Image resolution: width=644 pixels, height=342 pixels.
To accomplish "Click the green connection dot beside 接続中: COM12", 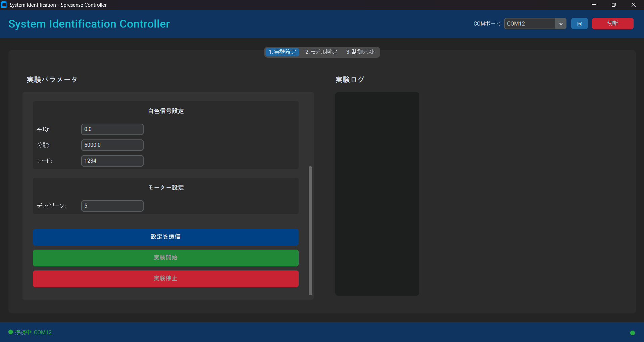I will (x=11, y=332).
